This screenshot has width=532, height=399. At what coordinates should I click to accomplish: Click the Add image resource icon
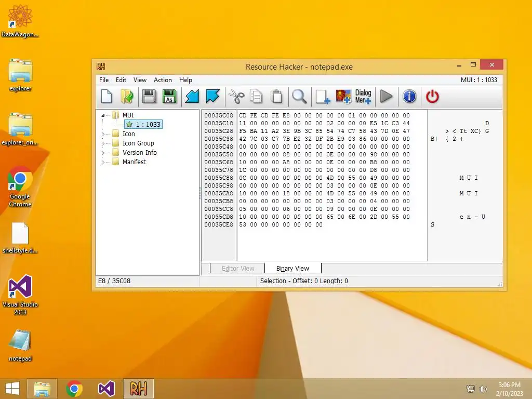343,96
